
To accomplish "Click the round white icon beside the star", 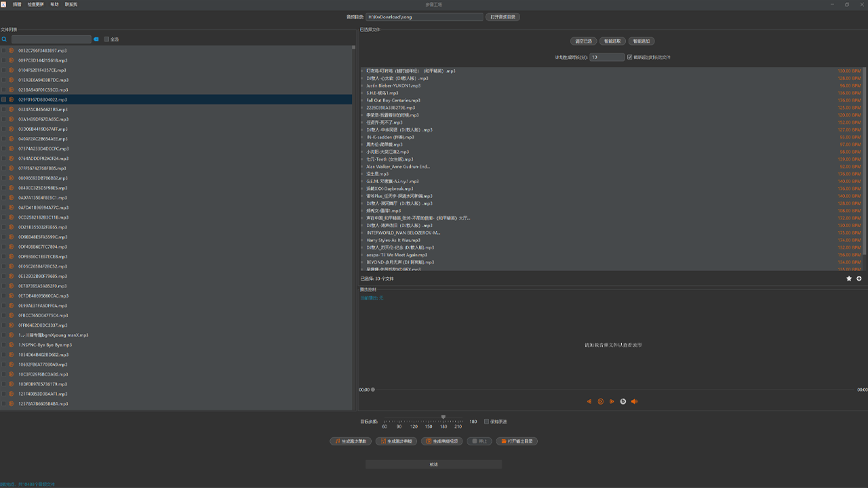I will (859, 279).
